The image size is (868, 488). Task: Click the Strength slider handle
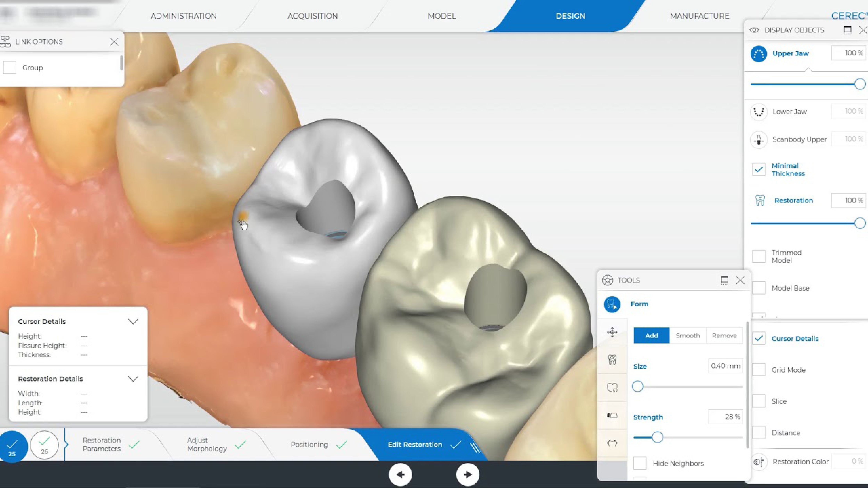pos(657,437)
